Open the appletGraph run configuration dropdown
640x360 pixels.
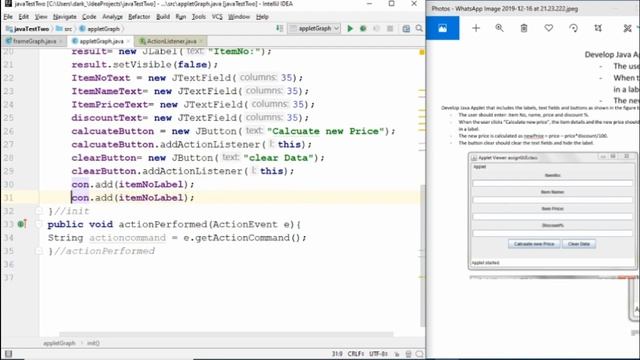click(x=314, y=29)
